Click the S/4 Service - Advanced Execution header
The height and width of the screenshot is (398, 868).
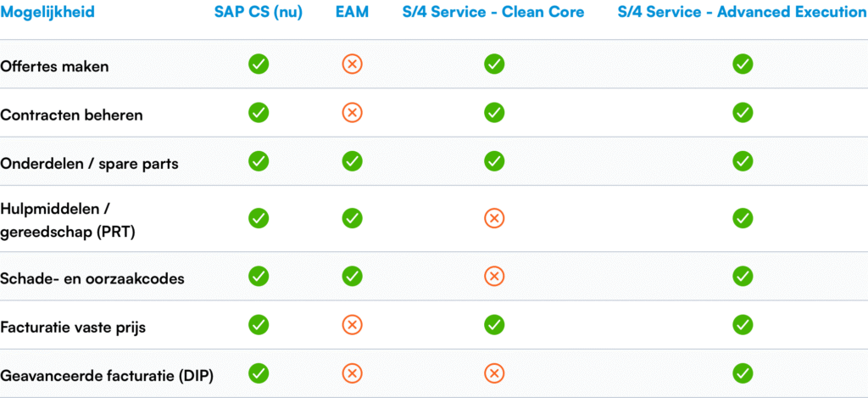pos(743,12)
